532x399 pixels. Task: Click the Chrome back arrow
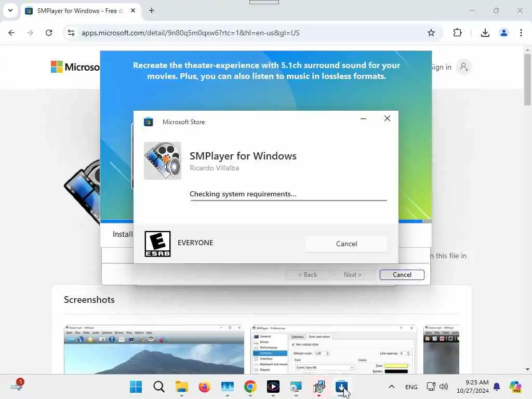tap(11, 33)
